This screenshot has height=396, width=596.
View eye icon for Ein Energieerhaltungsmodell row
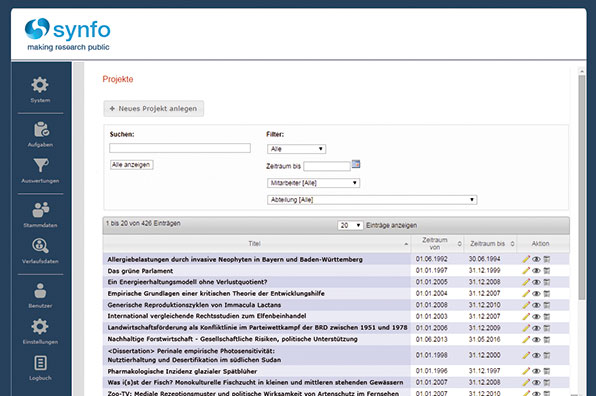(x=536, y=282)
